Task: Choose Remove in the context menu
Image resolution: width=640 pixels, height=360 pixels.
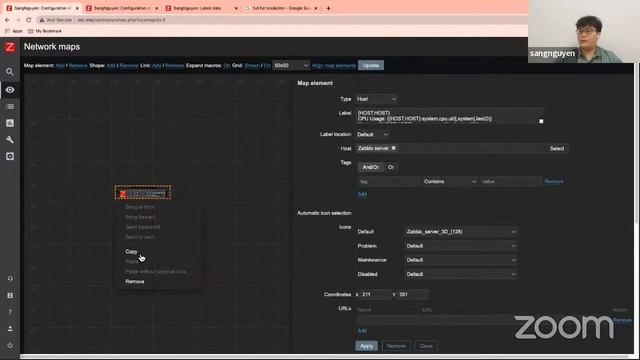Action: [135, 281]
